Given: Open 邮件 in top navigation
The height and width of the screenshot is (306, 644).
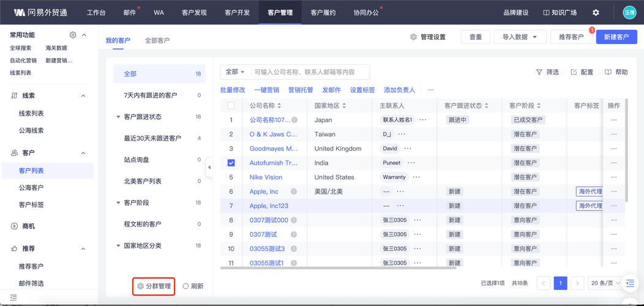Looking at the screenshot, I should [130, 12].
